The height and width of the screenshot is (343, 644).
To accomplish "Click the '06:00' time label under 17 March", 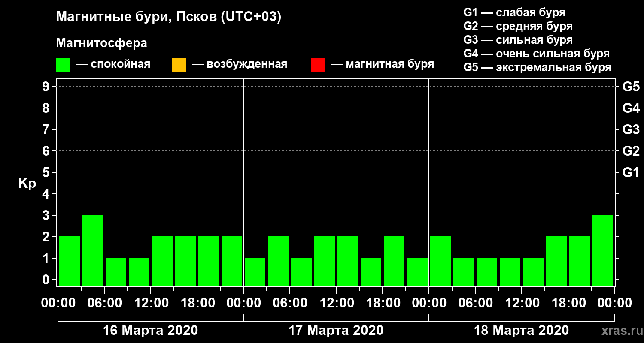I will (290, 303).
